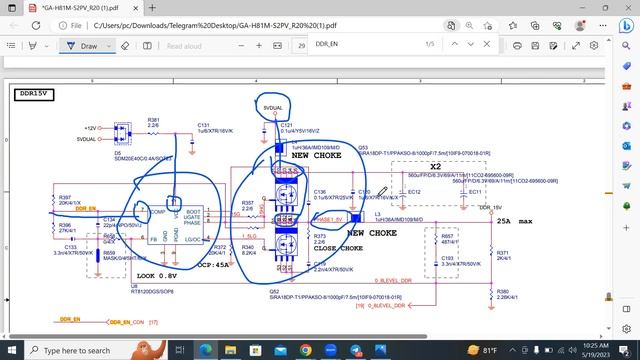
Task: Close the find-on-page bar
Action: (487, 44)
